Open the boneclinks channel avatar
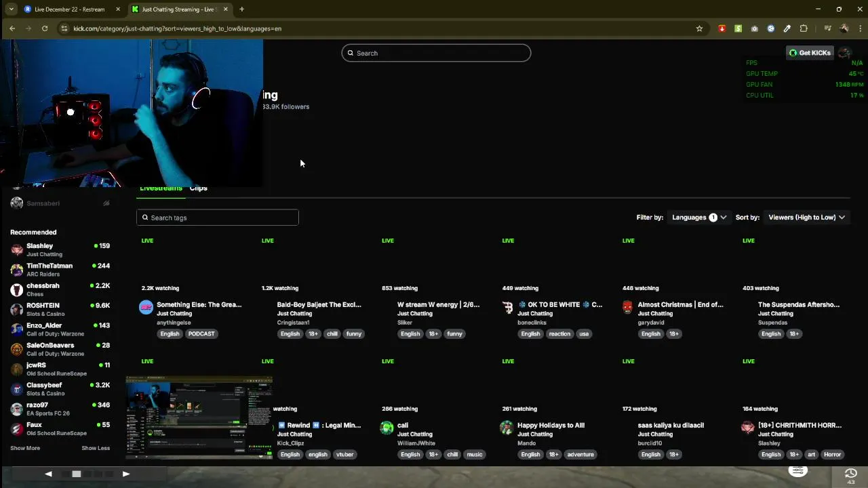This screenshot has height=488, width=868. tap(507, 308)
